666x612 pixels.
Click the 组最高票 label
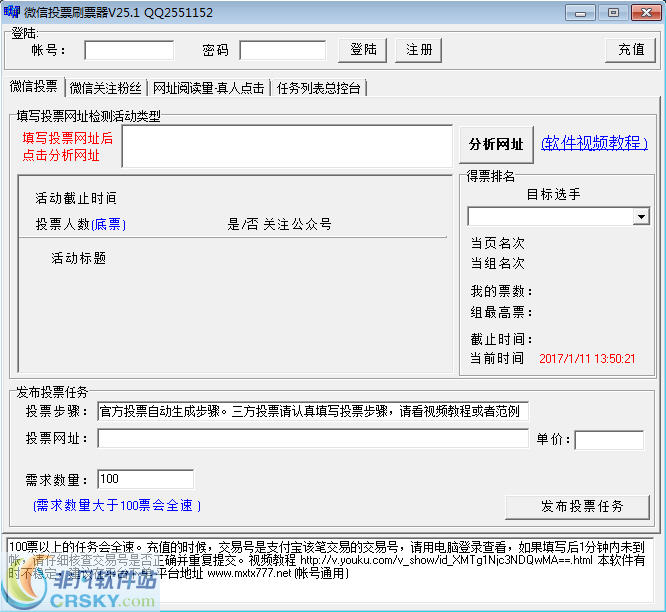point(501,313)
